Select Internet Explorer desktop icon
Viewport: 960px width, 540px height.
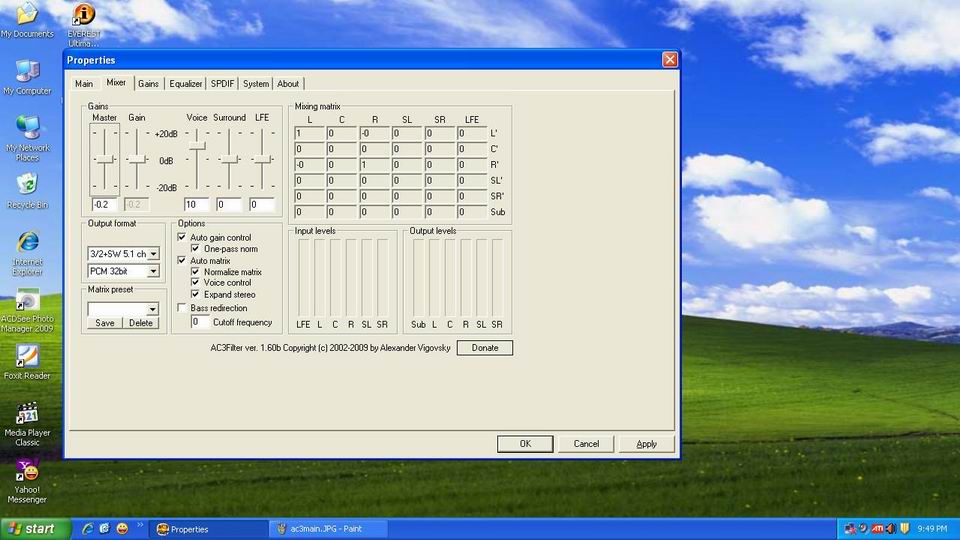[x=28, y=253]
